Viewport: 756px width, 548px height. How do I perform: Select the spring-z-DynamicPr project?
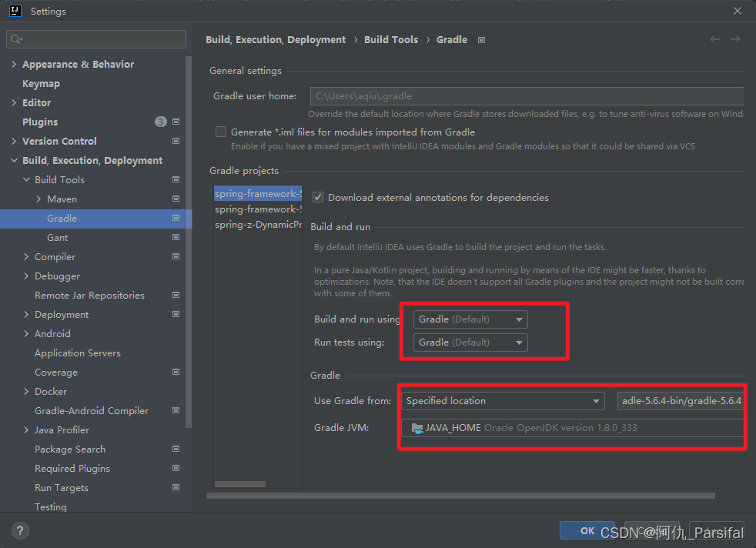coord(258,224)
